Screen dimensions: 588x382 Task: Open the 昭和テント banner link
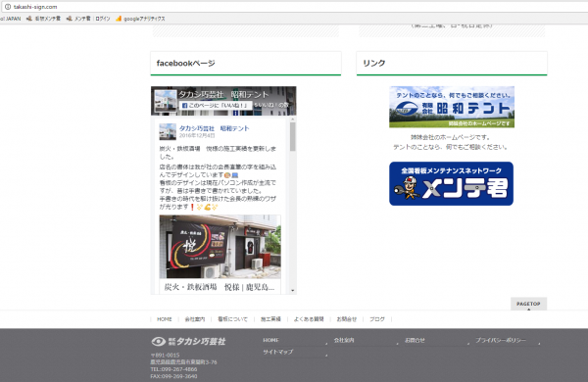tap(452, 107)
